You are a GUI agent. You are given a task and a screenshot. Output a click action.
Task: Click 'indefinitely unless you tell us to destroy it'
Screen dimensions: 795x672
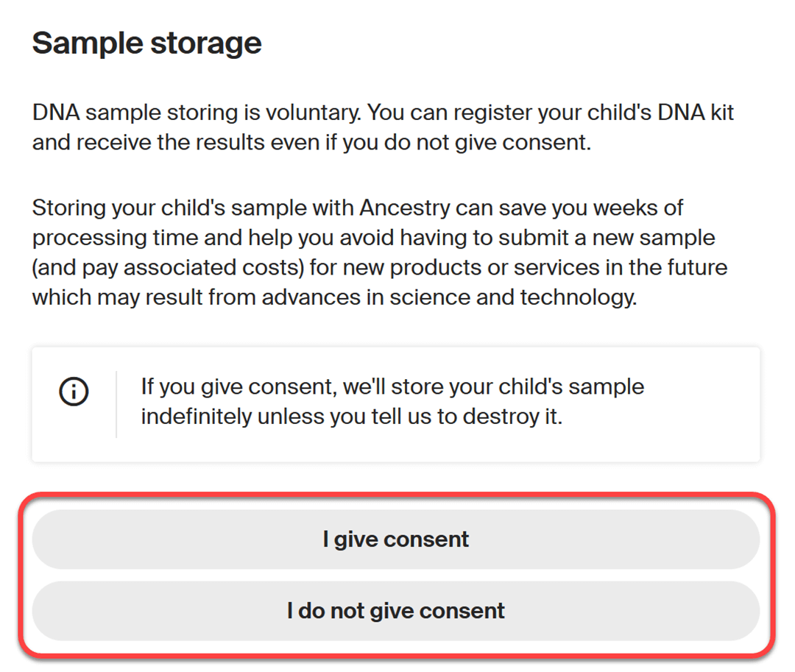351,417
